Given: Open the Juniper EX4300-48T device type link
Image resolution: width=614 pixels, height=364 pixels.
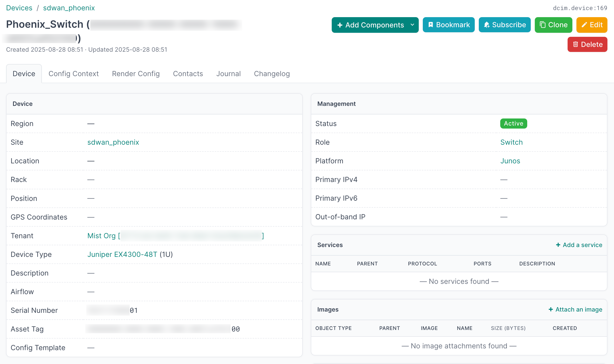Looking at the screenshot, I should coord(122,254).
